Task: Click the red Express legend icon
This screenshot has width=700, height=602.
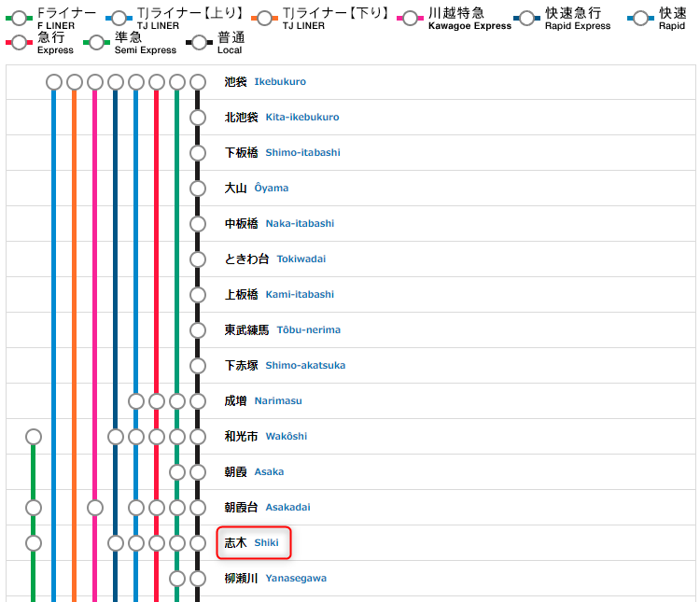Action: [x=20, y=42]
